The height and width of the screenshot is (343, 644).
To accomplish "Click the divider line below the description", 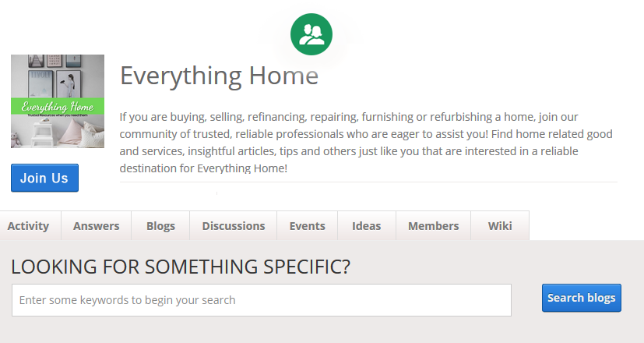I will 368,182.
